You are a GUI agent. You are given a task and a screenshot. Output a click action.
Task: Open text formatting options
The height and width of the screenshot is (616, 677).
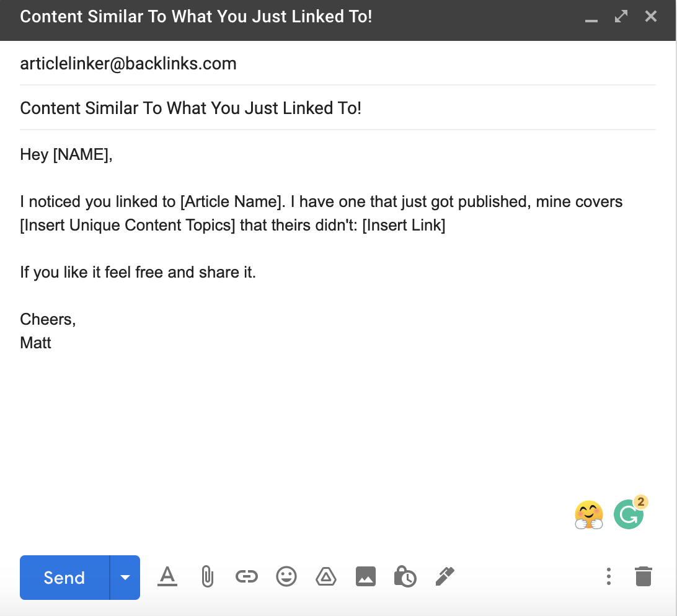(167, 577)
